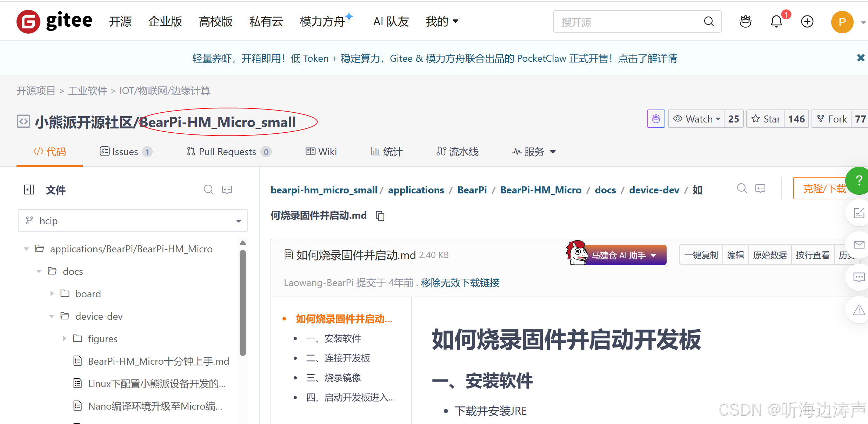Open the Wiki tab
The image size is (868, 424).
pyautogui.click(x=321, y=152)
